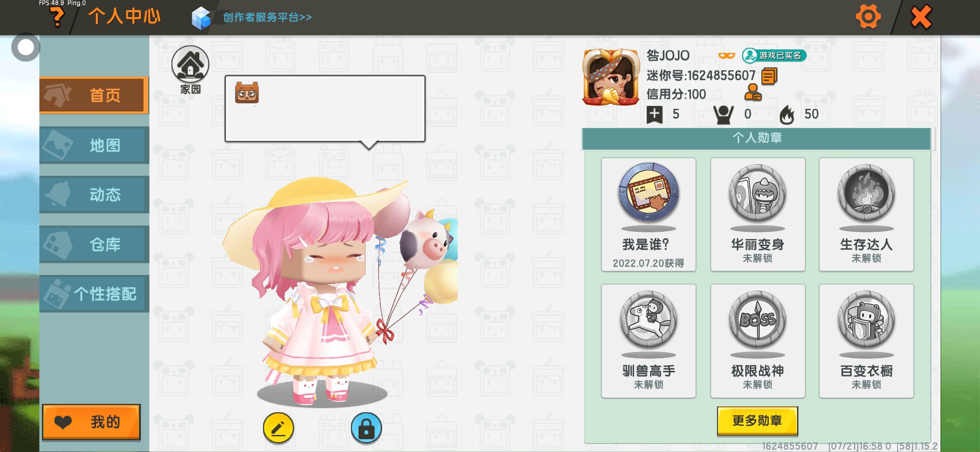This screenshot has width=980, height=452.
Task: Click the player avatar portrait
Action: pyautogui.click(x=611, y=77)
